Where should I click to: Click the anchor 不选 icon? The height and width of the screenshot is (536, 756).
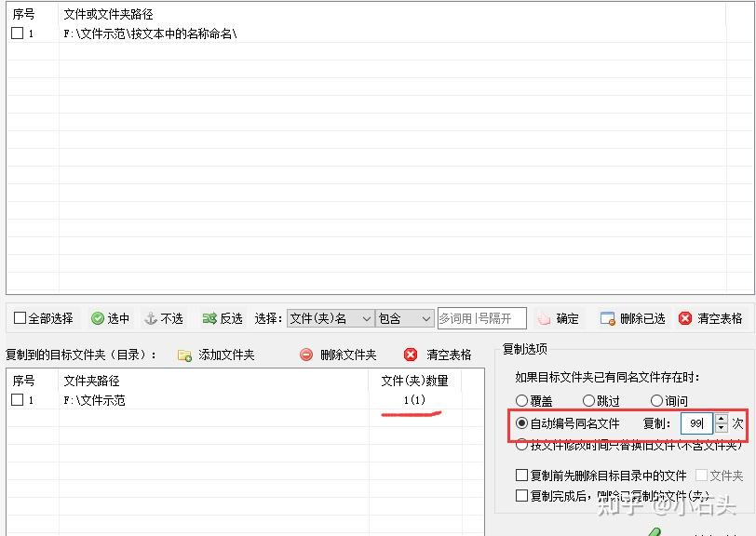(151, 318)
